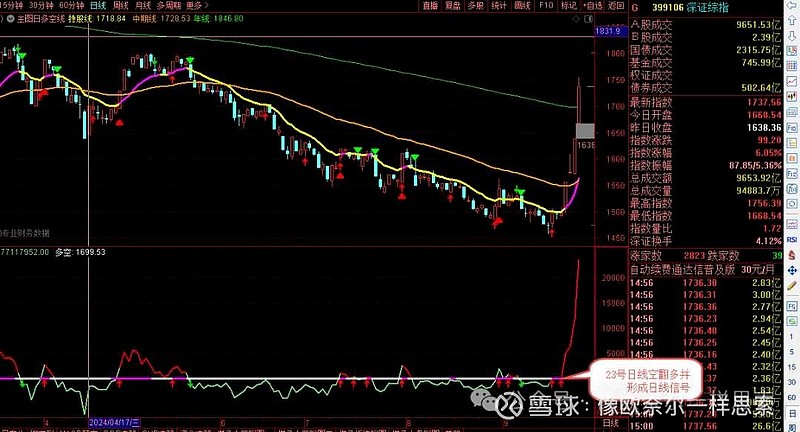Expand the 更多 > period menu
The image size is (800, 432).
(197, 6)
